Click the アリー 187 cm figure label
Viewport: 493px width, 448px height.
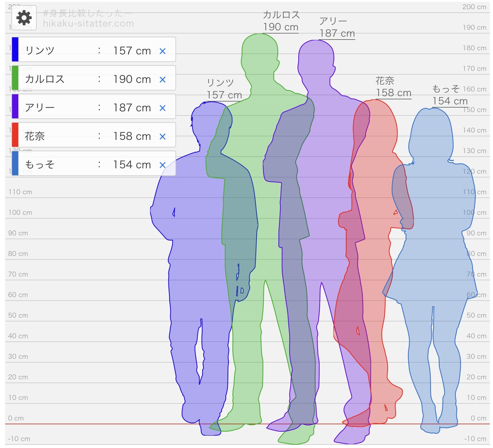tap(337, 28)
